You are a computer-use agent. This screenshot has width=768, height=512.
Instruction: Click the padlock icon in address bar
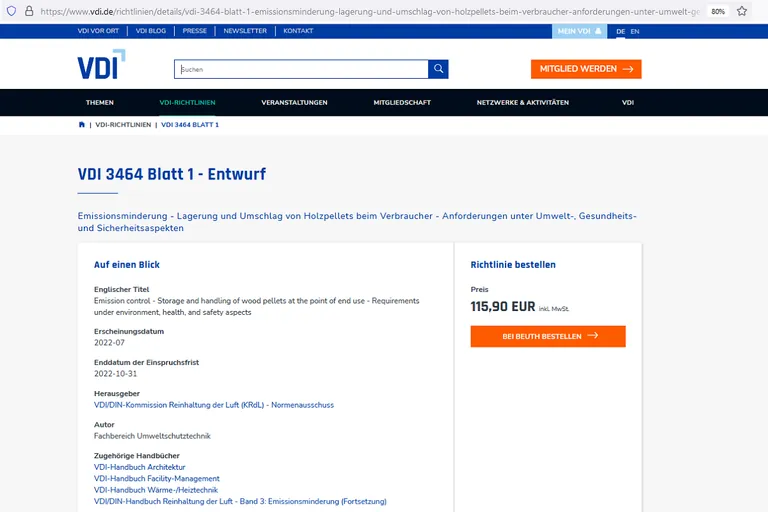click(29, 11)
